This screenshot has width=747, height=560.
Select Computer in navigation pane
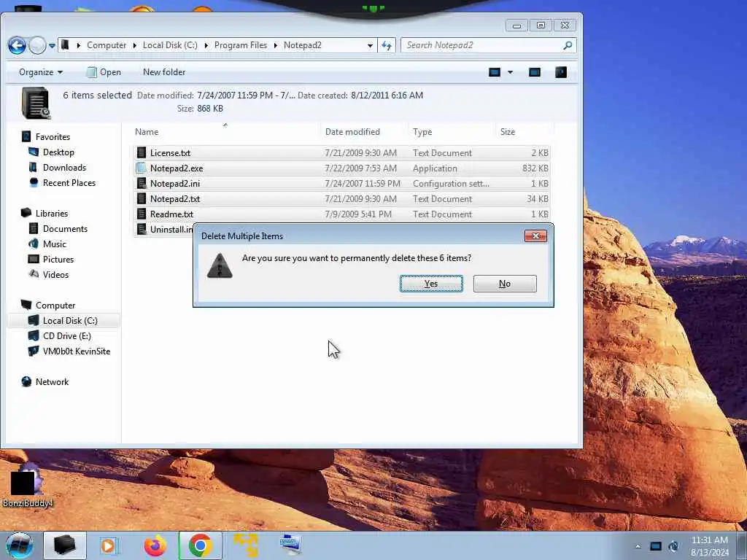tap(55, 306)
